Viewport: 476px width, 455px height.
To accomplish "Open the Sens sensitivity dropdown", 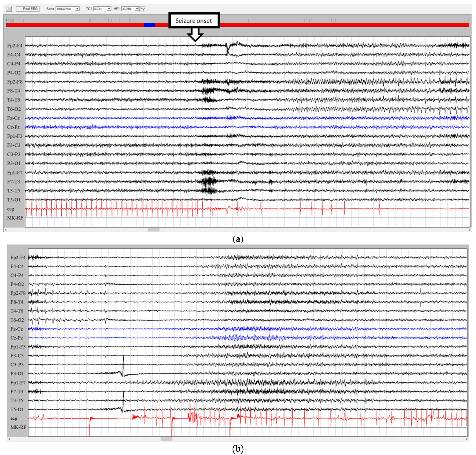I will coord(77,9).
